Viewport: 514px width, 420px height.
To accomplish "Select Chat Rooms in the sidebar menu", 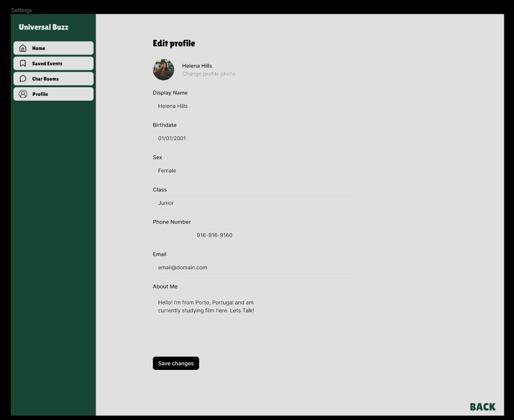I will (53, 78).
